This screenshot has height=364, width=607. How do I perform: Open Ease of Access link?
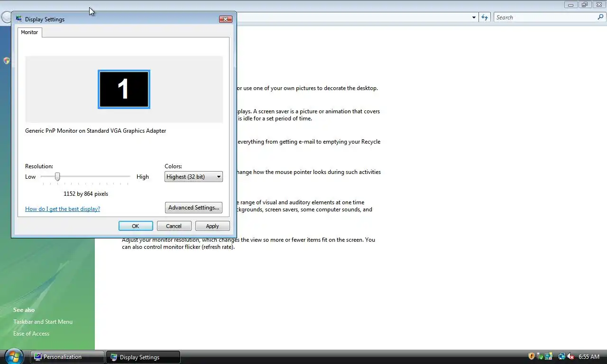[x=31, y=333]
